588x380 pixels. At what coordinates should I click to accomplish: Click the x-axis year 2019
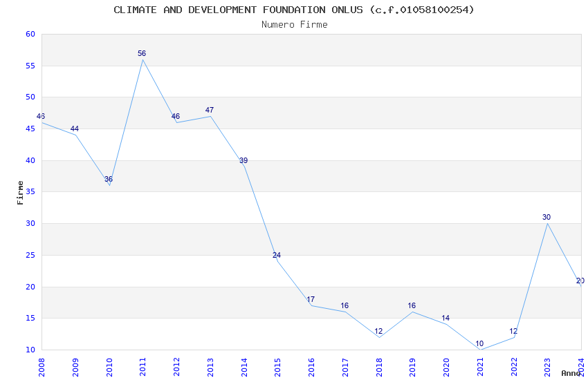point(412,367)
